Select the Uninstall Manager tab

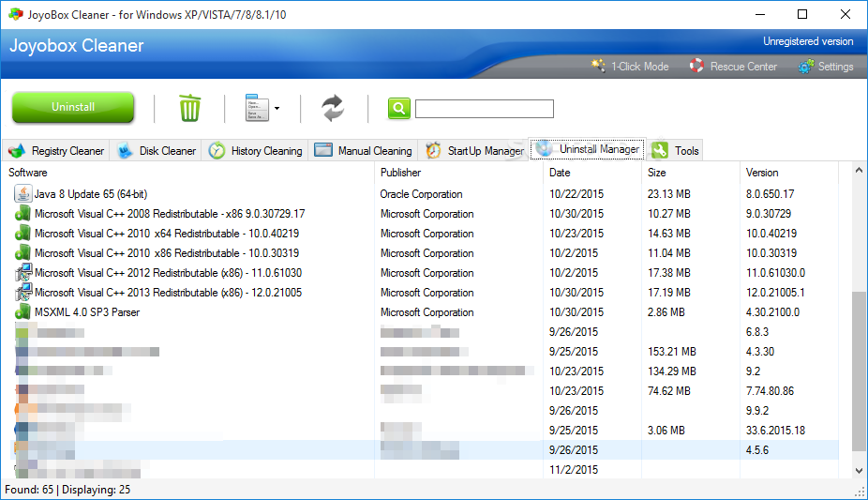click(x=588, y=149)
